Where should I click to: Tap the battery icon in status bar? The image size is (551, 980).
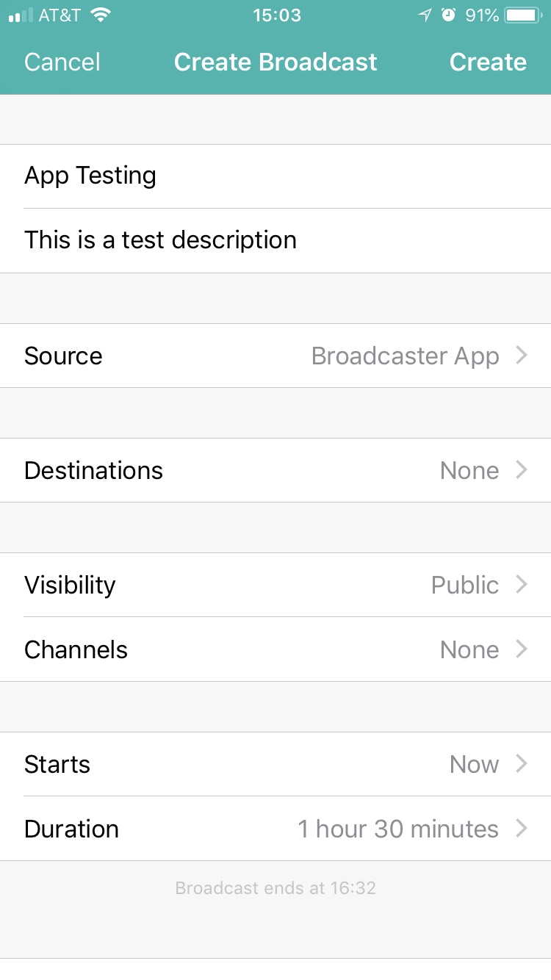click(x=523, y=15)
